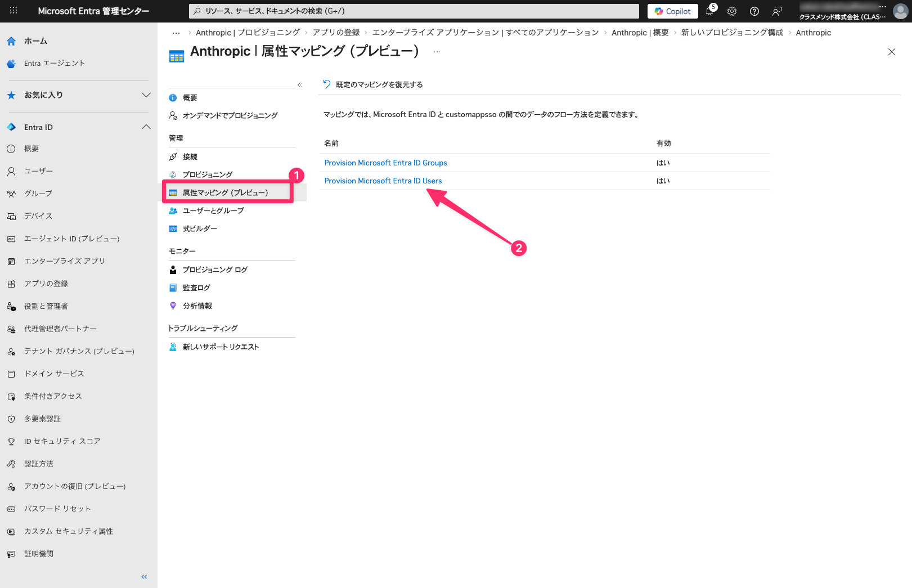Viewport: 912px width, 588px height.
Task: Open Provision Microsoft Entra ID Users mapping
Action: click(x=383, y=181)
